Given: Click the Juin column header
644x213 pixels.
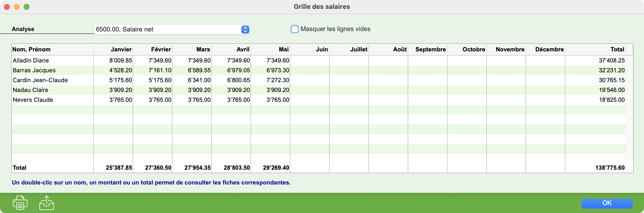Looking at the screenshot, I should pos(309,49).
